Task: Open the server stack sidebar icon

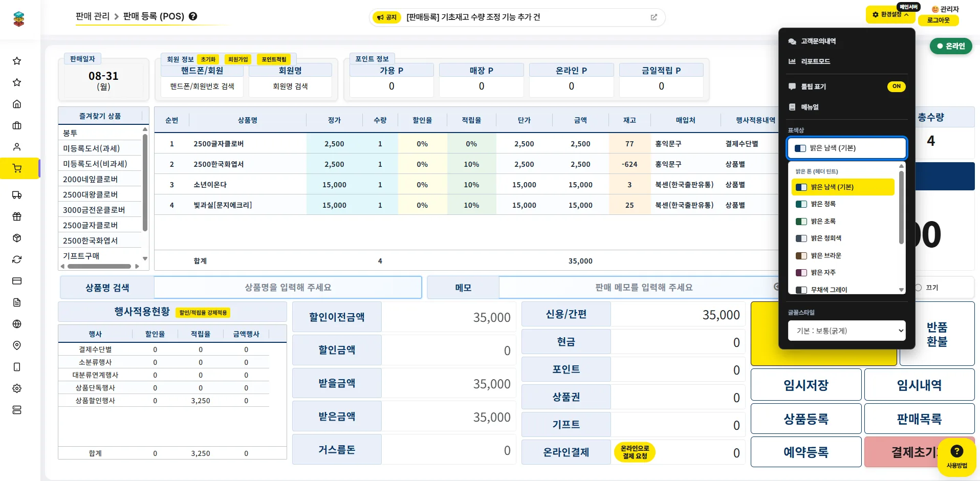Action: 17,410
